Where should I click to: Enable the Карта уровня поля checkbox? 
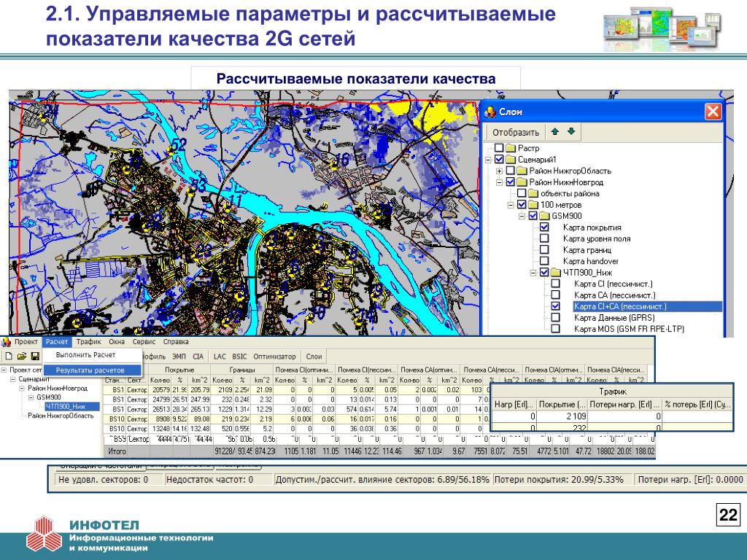tap(544, 238)
